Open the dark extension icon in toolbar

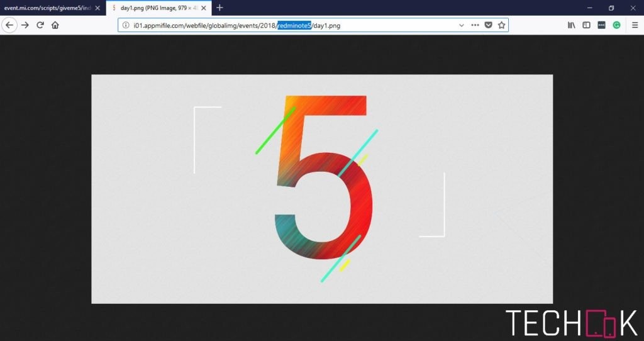(601, 25)
